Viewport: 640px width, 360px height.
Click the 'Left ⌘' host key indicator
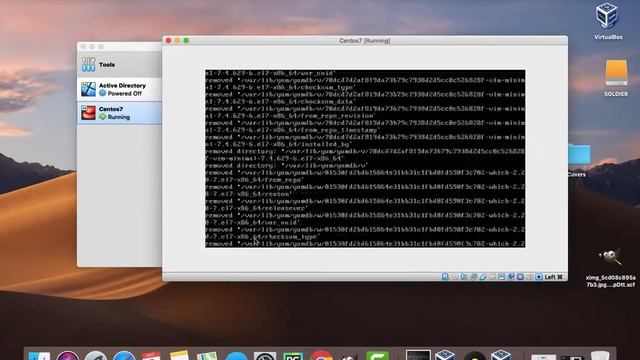(554, 277)
